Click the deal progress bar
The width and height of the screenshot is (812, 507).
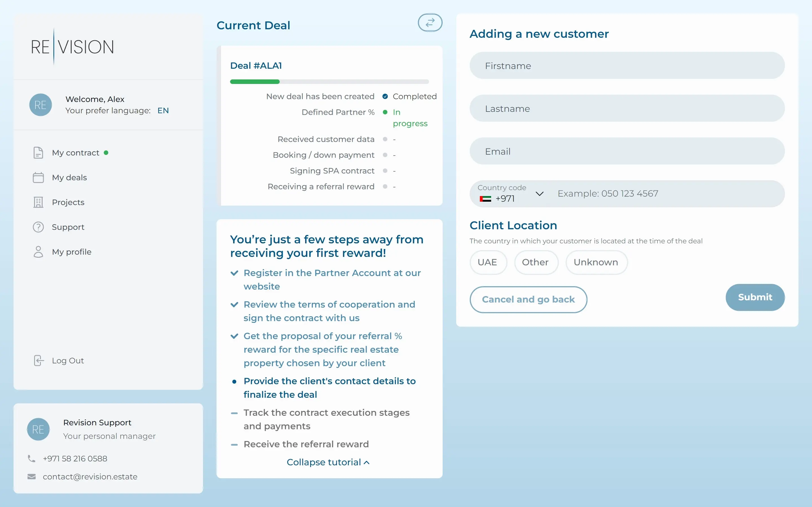(x=329, y=81)
